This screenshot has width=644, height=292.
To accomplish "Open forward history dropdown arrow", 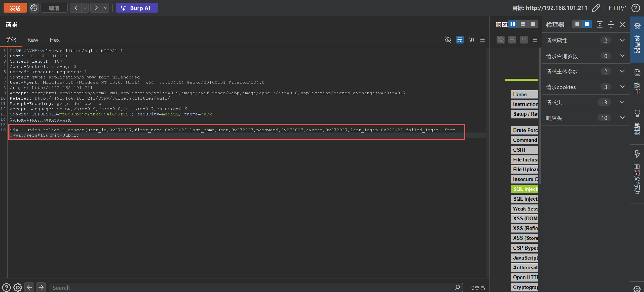I will (106, 8).
